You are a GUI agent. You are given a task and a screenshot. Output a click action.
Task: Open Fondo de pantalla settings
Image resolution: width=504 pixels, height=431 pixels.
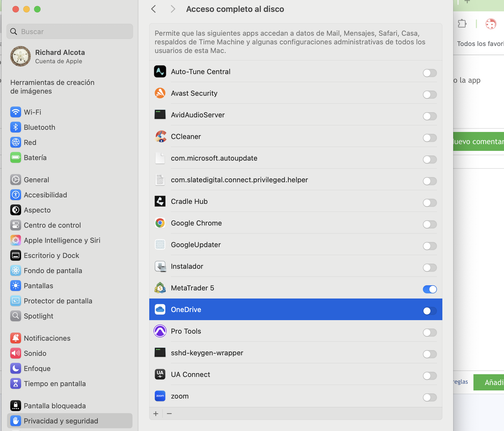pyautogui.click(x=70, y=271)
